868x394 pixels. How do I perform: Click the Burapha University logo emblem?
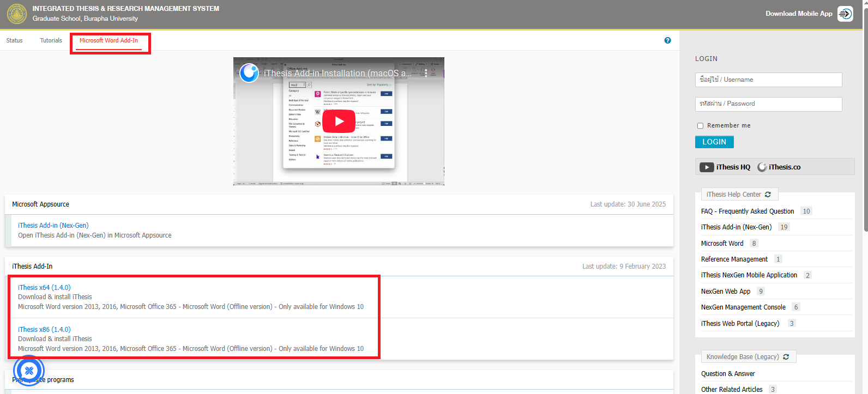point(16,14)
